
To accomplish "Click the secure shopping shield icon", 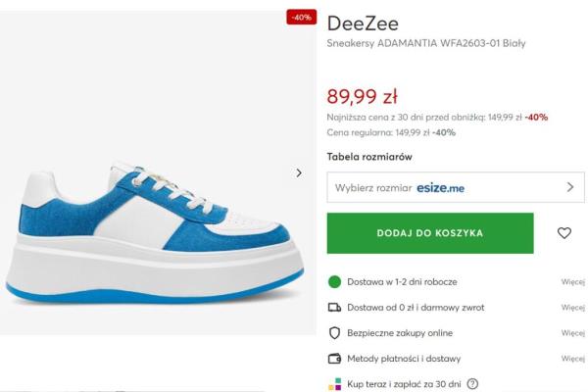I will point(334,333).
